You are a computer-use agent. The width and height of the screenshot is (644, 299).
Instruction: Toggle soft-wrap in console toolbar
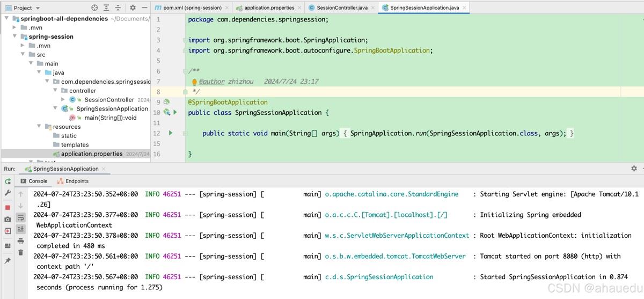click(x=21, y=217)
